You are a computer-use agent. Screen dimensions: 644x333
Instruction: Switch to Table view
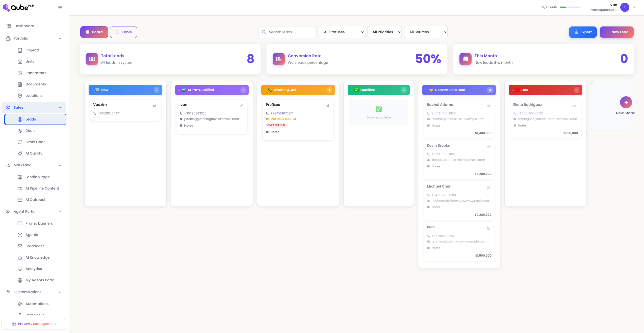pos(123,32)
